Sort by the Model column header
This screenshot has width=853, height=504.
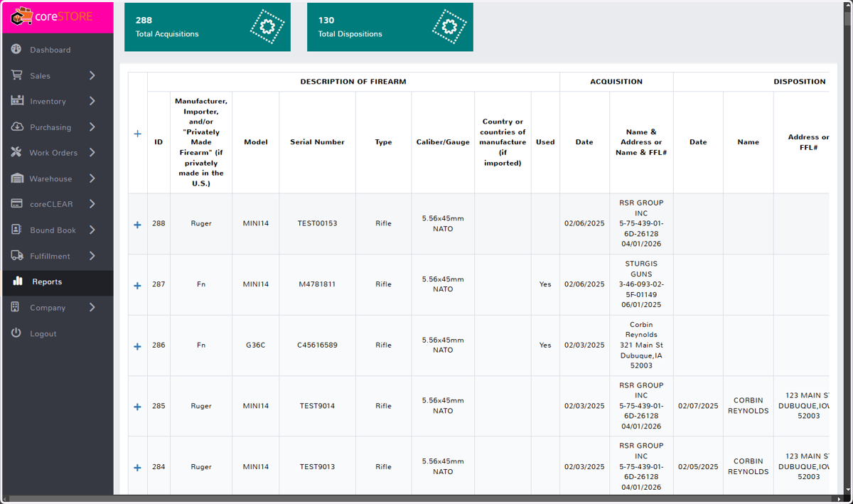pyautogui.click(x=256, y=142)
